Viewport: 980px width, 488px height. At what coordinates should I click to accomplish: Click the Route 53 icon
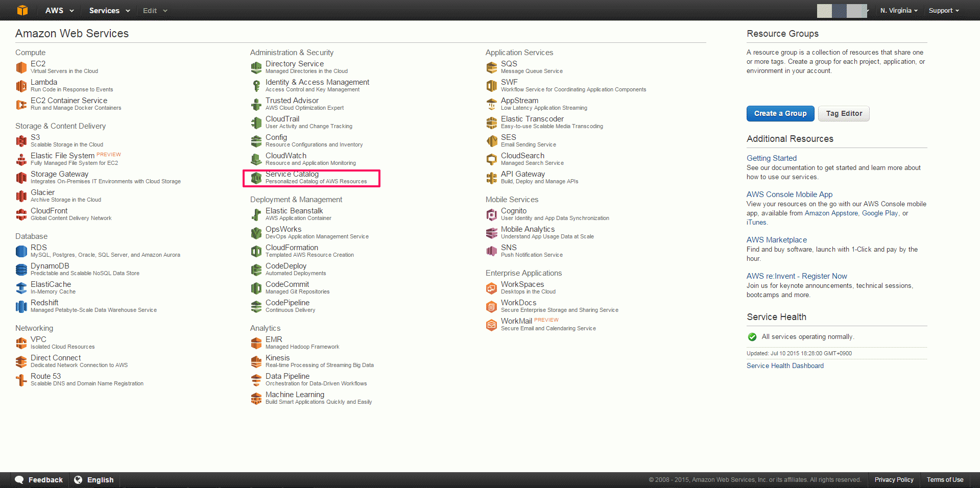coord(21,380)
